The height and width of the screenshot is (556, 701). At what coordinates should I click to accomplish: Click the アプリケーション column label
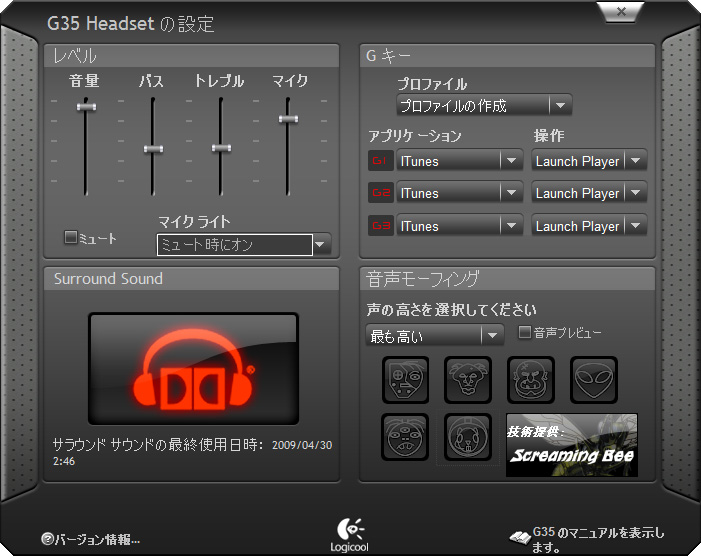click(x=414, y=136)
